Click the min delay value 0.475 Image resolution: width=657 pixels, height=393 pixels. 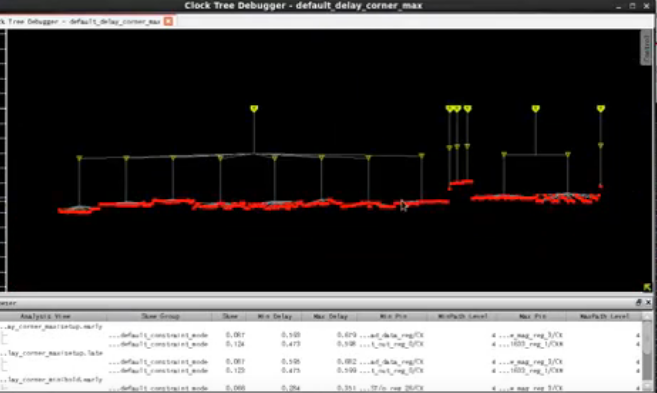[291, 370]
